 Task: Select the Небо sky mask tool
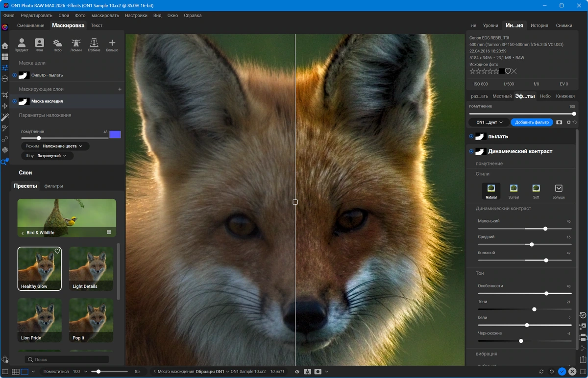click(57, 45)
